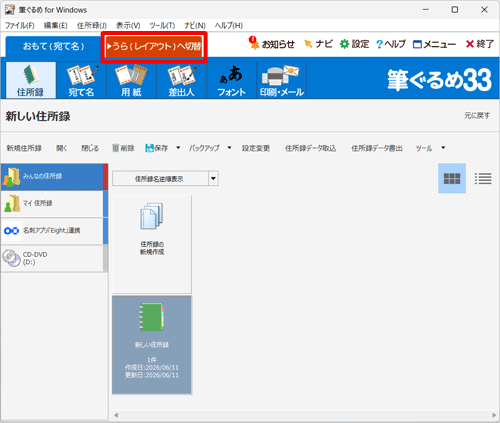500x423 pixels.
Task: Click the 住所録データ取込 import button
Action: (310, 148)
